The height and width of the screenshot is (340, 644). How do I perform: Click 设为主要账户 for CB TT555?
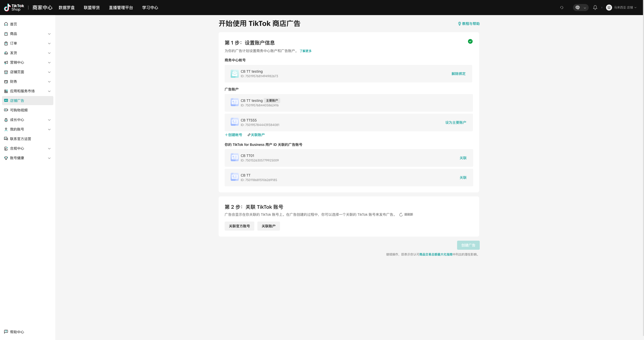tap(455, 122)
